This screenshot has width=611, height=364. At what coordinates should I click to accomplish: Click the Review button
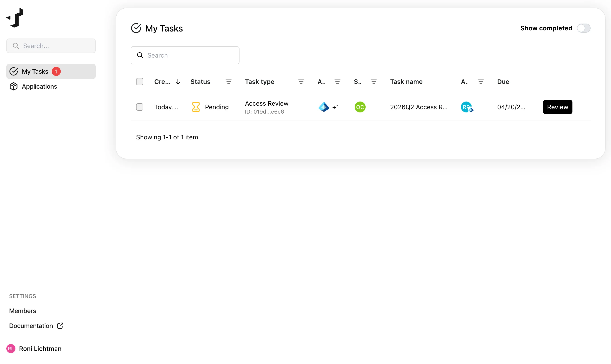click(557, 107)
